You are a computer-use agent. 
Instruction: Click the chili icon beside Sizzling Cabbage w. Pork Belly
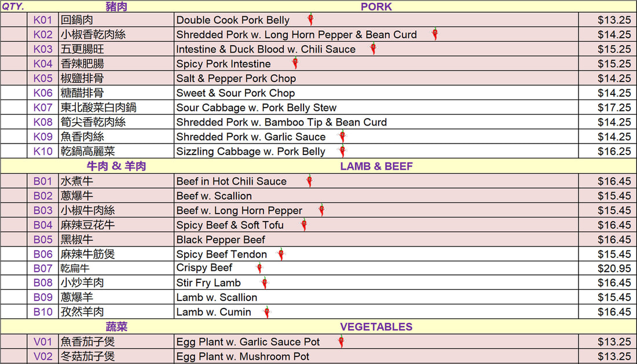tap(342, 151)
